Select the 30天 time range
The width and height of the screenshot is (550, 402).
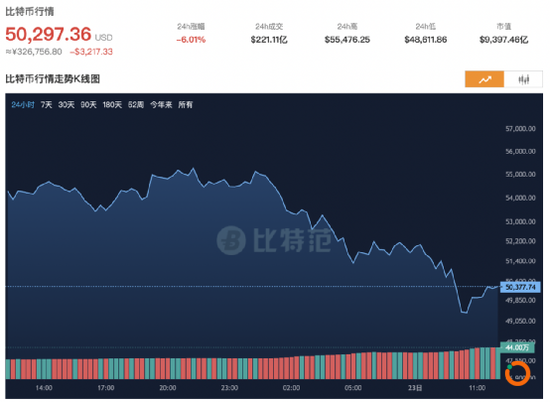pos(66,105)
